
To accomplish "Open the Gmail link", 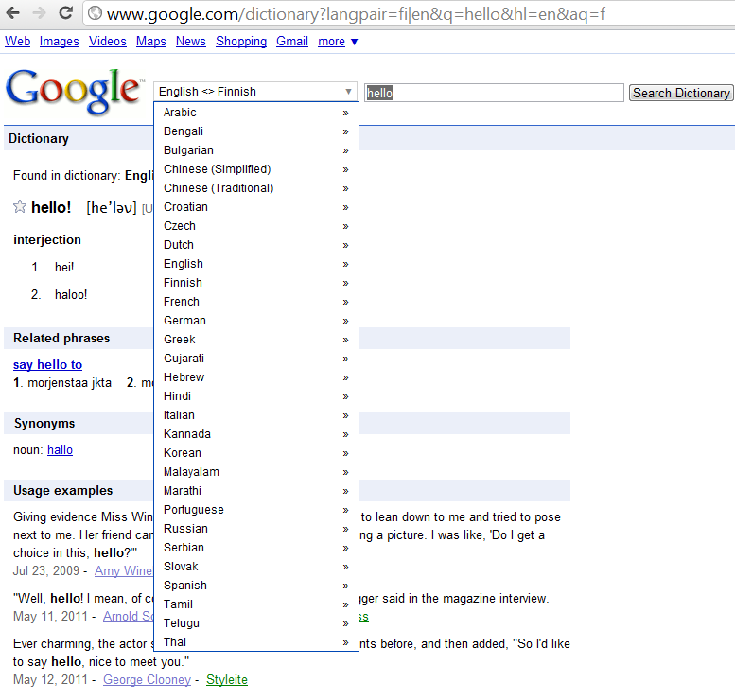I will (292, 42).
